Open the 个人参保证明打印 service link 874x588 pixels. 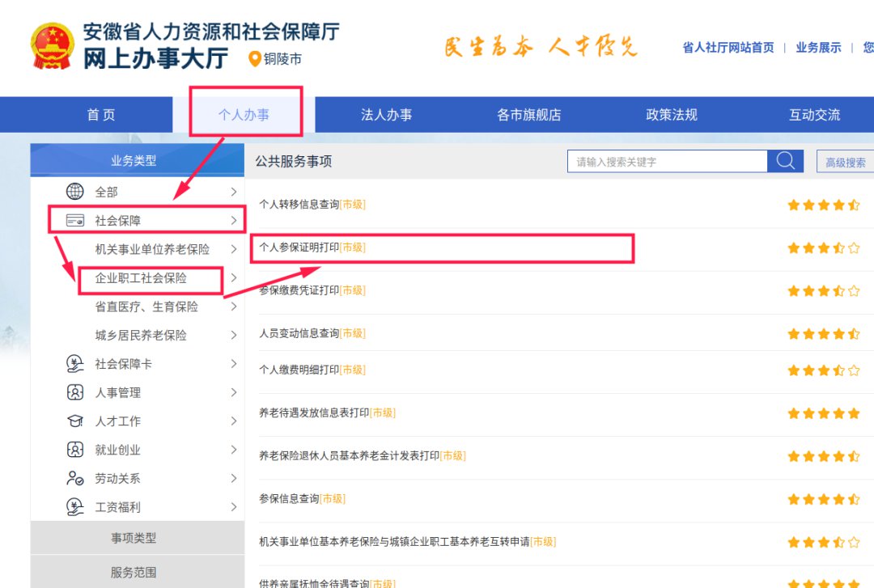299,247
